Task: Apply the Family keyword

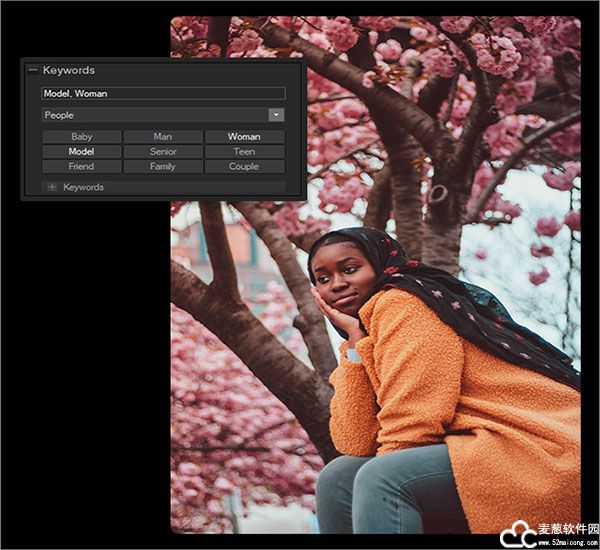Action: (x=163, y=167)
